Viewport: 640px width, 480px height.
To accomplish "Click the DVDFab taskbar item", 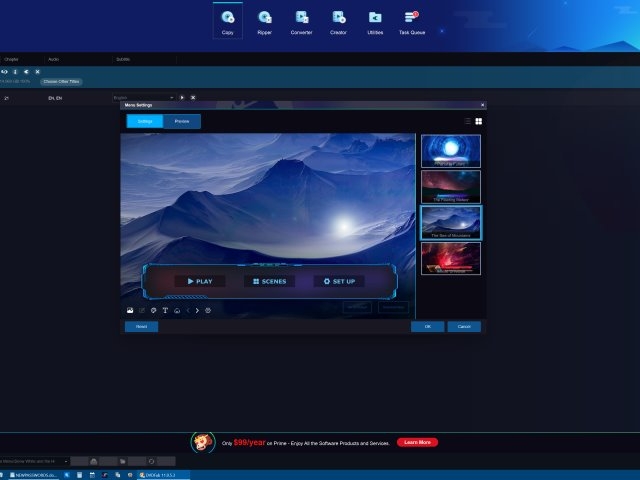I will (x=155, y=474).
